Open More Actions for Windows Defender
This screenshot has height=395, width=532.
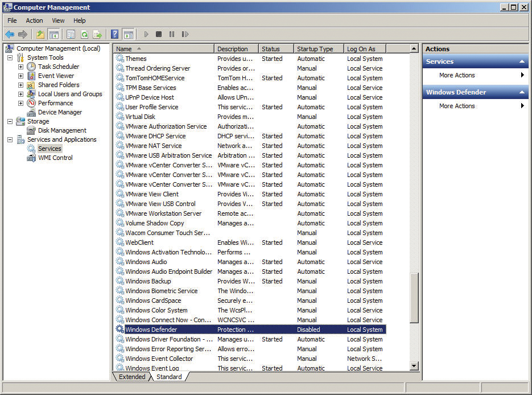[457, 106]
